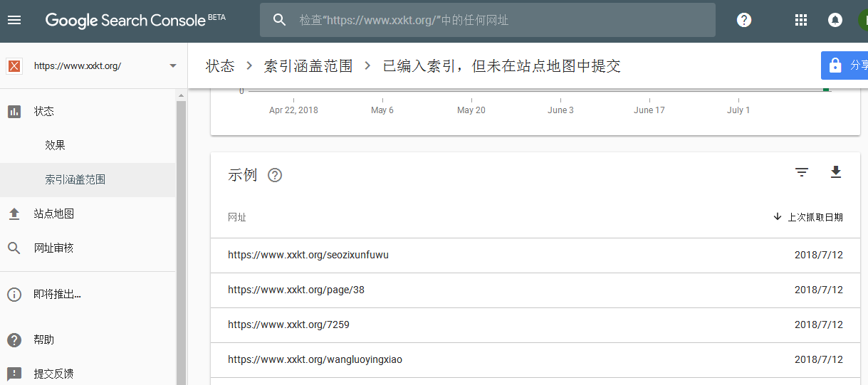868x385 pixels.
Task: Click the 站点地图 upload icon
Action: (14, 213)
